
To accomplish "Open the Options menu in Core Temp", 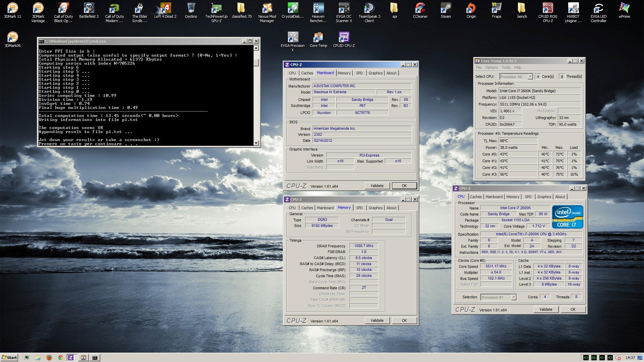I will coord(491,67).
